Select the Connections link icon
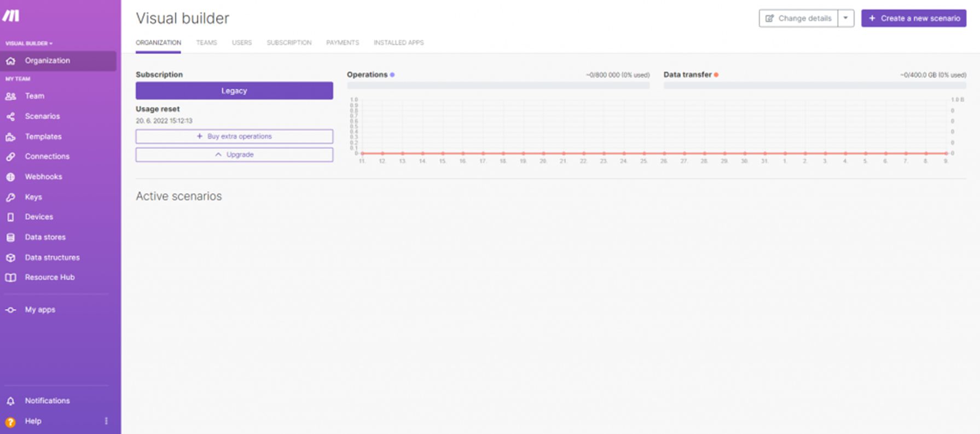 click(x=10, y=157)
